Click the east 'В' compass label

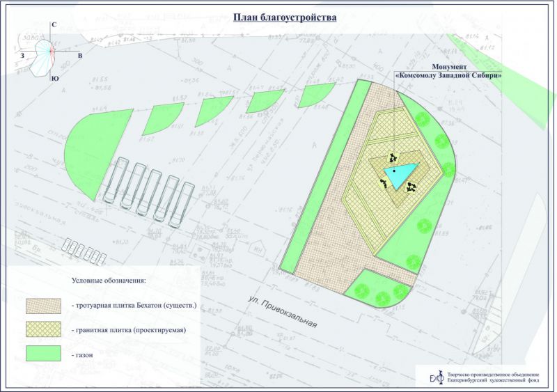click(x=80, y=55)
